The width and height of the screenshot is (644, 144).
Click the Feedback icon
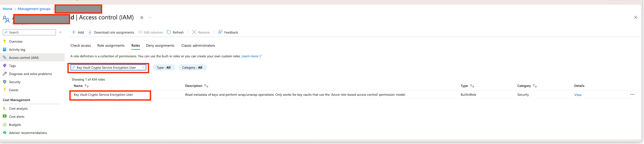220,32
